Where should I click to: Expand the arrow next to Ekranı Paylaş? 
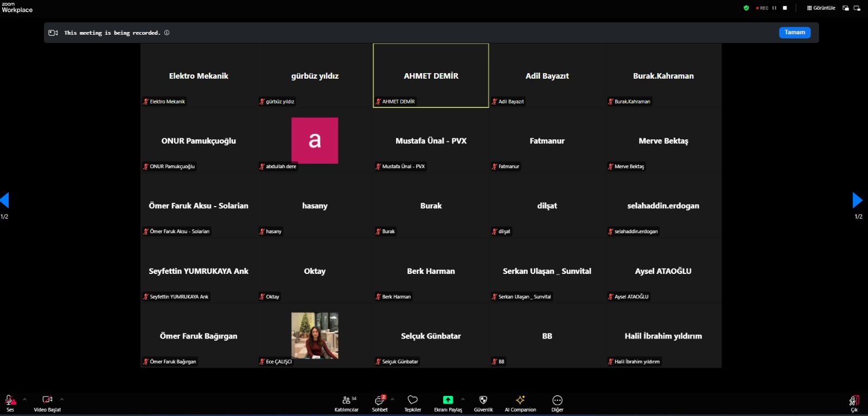pyautogui.click(x=463, y=399)
